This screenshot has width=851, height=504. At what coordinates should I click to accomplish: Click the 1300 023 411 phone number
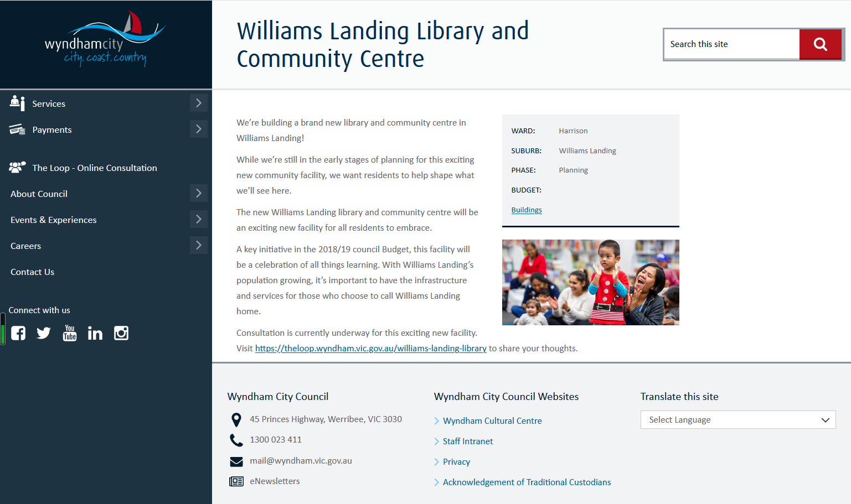276,439
